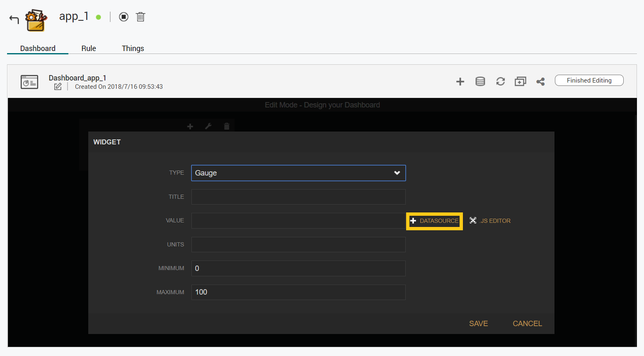Save the widget settings
Viewport: 644px width, 356px height.
478,324
